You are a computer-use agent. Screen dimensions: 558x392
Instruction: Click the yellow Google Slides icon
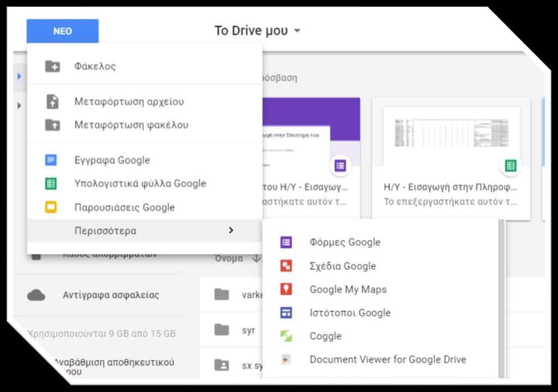[51, 207]
